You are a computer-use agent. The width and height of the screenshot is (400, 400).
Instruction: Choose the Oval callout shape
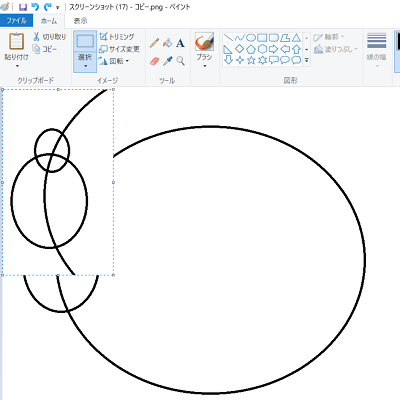pos(285,60)
